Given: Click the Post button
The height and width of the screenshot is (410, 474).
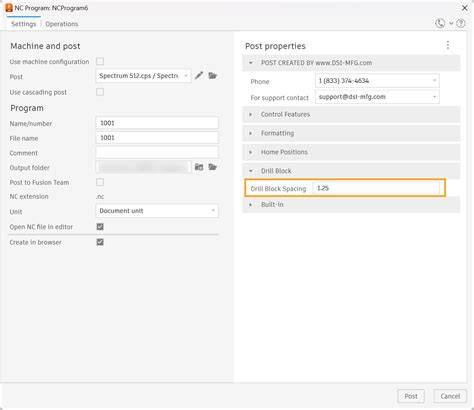Looking at the screenshot, I should click(x=411, y=396).
